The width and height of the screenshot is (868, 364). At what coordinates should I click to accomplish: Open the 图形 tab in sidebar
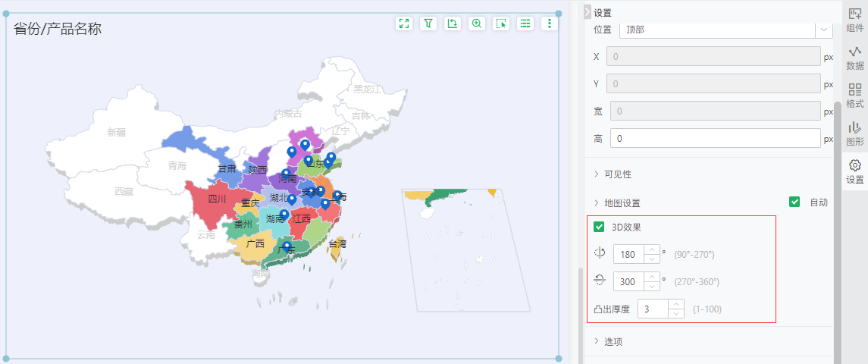pyautogui.click(x=854, y=133)
